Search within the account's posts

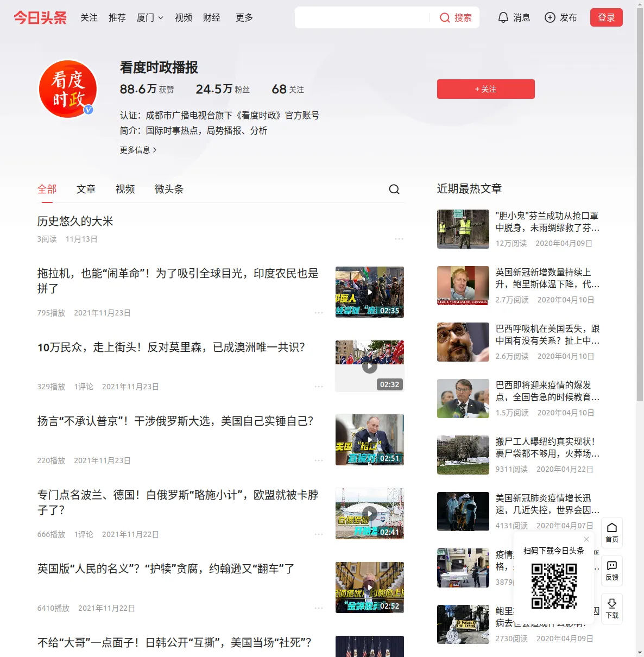pos(394,189)
